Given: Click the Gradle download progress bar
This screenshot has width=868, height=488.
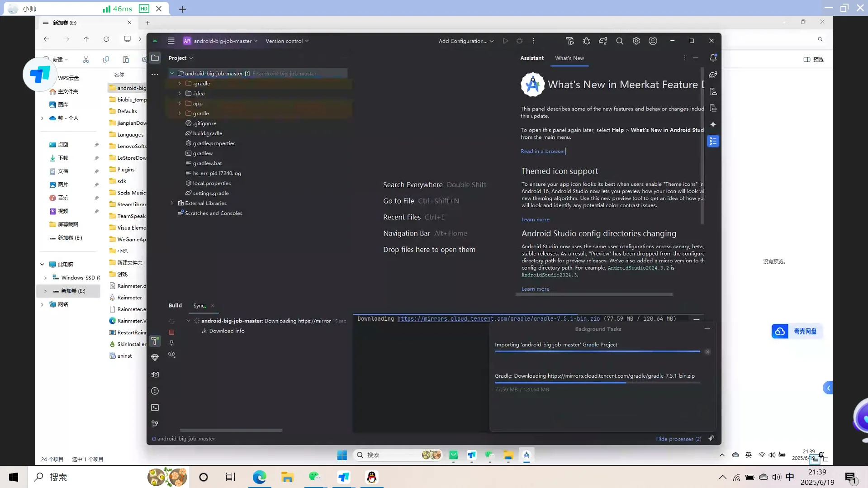Looking at the screenshot, I should [598, 383].
